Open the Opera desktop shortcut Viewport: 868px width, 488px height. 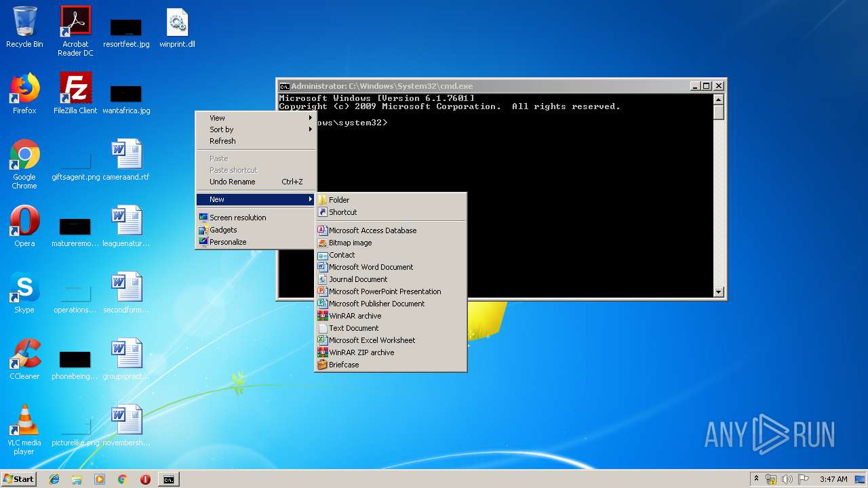(x=24, y=226)
